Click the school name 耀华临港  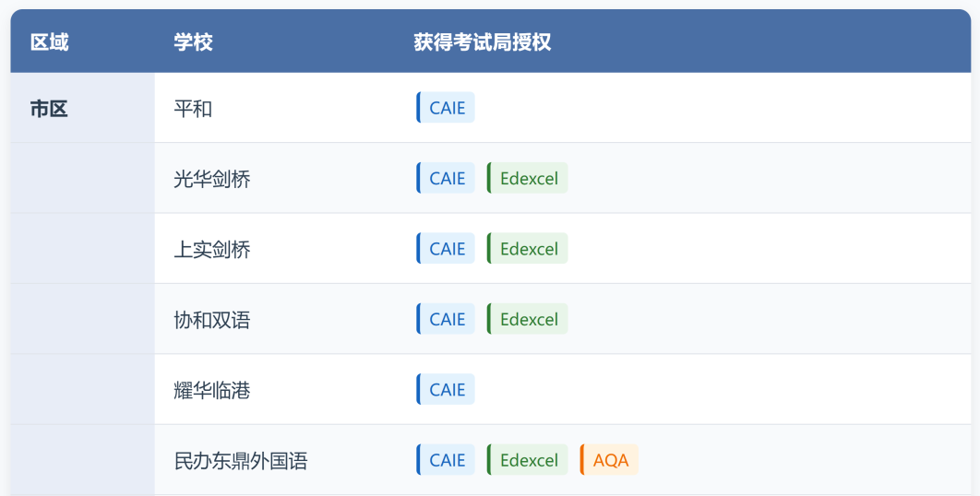[x=212, y=390]
